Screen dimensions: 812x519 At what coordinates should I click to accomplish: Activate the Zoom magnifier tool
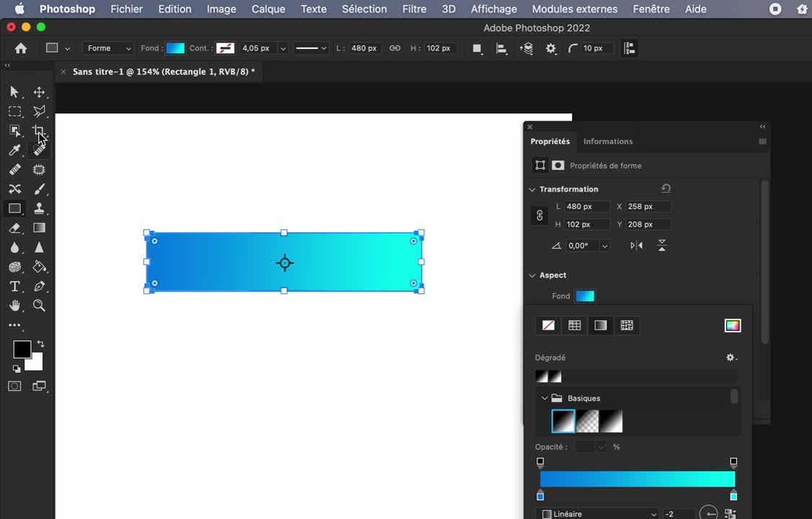40,306
